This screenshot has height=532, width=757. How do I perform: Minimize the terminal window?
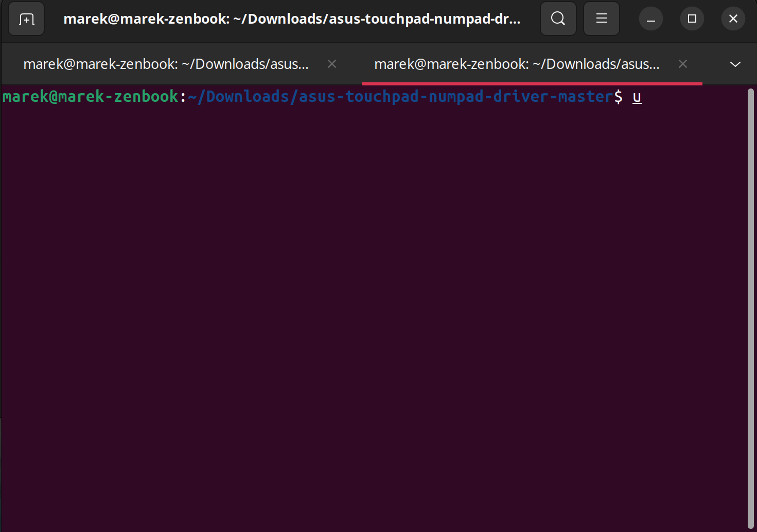tap(650, 19)
